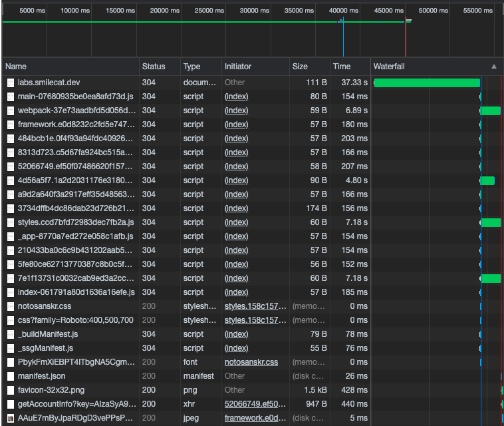The width and height of the screenshot is (504, 426).
Task: Open notosanskr.css initiator link of font request
Action: pos(251,362)
